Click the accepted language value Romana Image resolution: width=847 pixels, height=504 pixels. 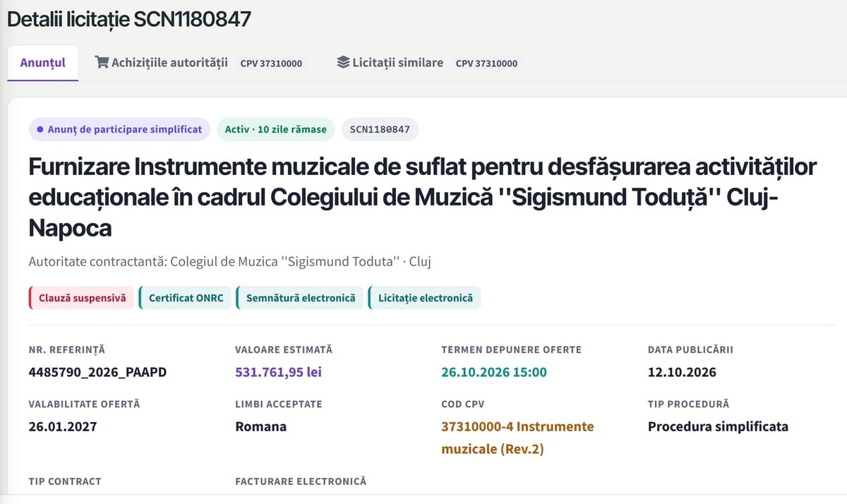click(261, 426)
